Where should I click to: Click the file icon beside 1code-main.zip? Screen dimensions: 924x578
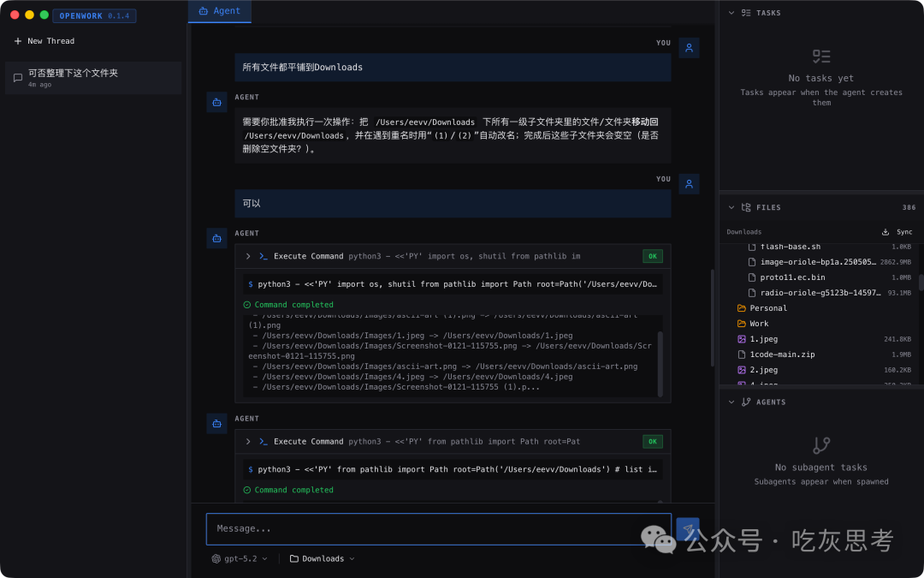[742, 355]
